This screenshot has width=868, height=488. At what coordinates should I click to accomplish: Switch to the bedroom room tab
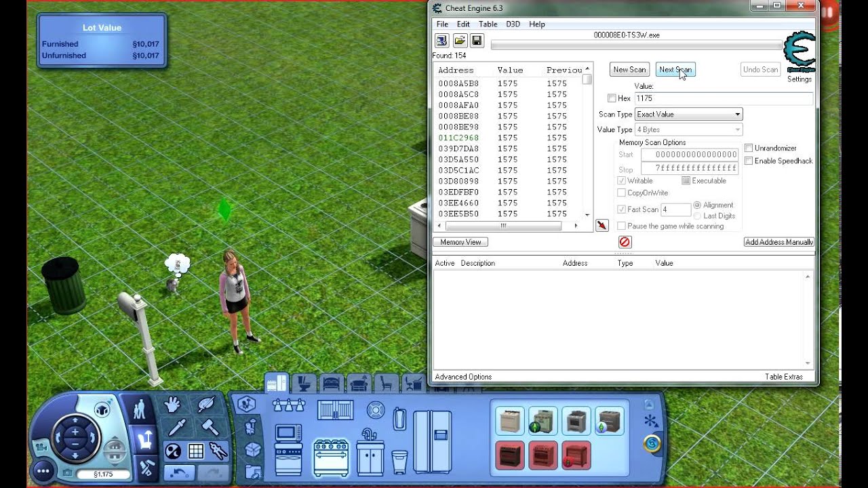(x=330, y=383)
